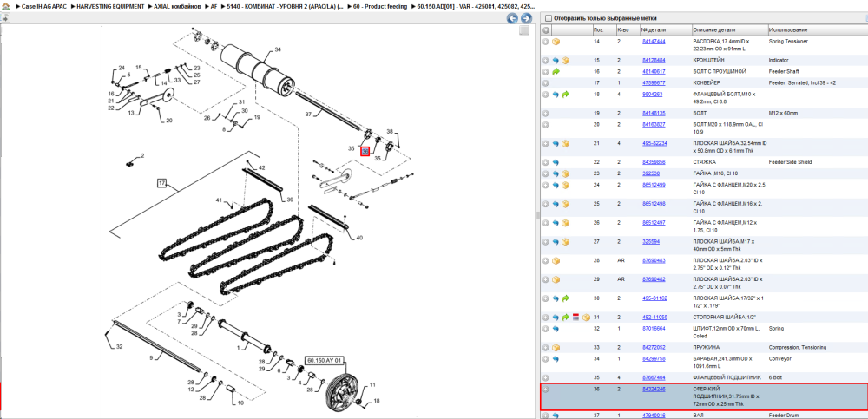This screenshot has height=419, width=868.
Task: Click callout 9 on the lower bar
Action: coord(150,358)
